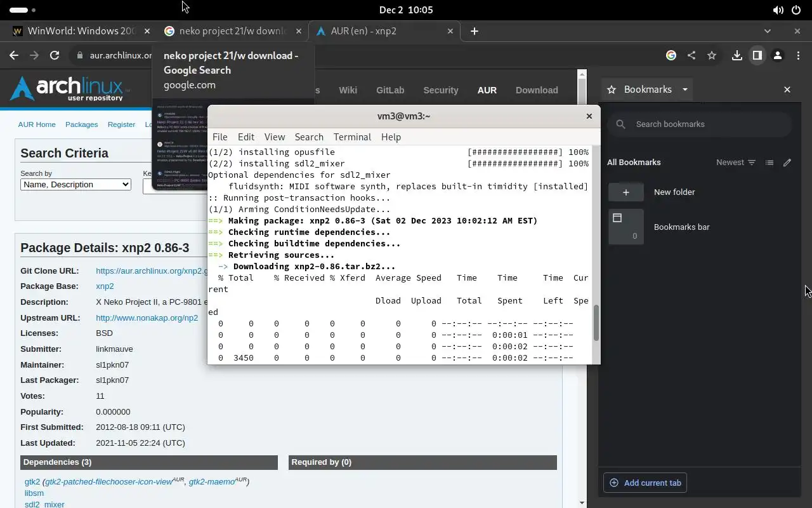
Task: Open the system power icon menu
Action: [796, 10]
